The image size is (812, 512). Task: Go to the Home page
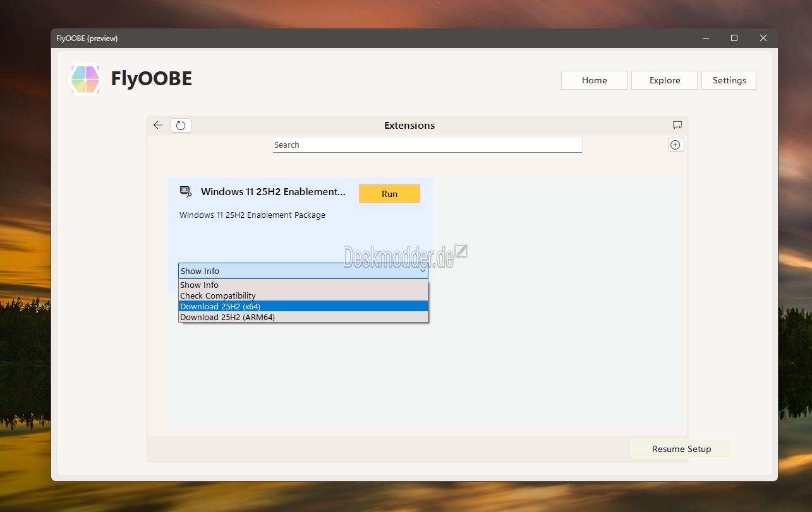[594, 80]
